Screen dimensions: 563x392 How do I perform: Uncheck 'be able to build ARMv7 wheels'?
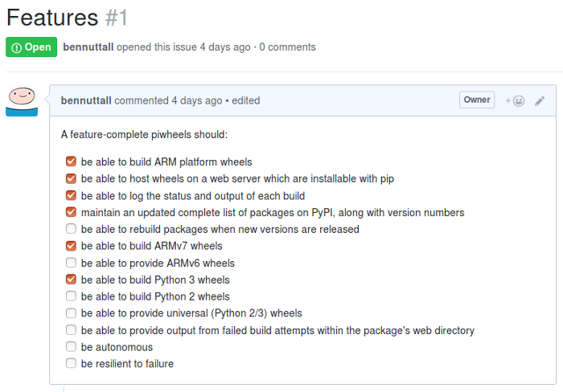point(71,246)
